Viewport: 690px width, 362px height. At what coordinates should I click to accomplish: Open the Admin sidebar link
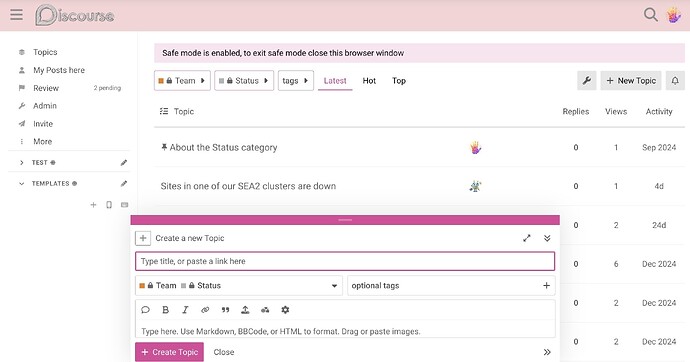[44, 106]
